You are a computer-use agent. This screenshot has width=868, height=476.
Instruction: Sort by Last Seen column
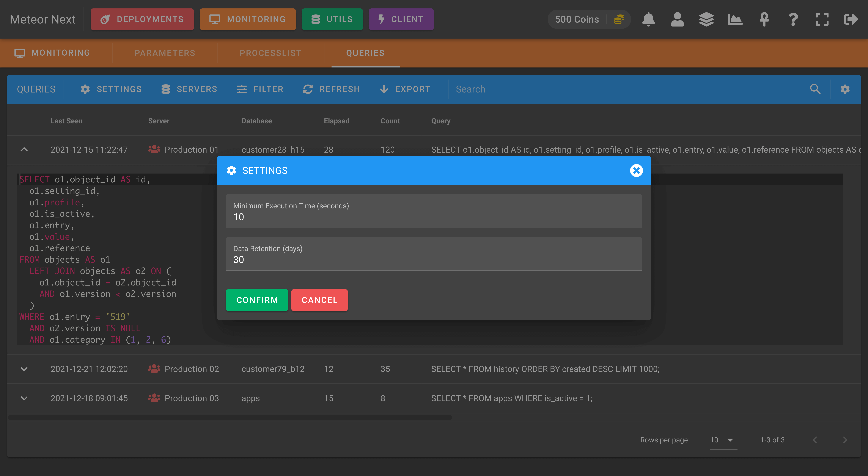(66, 121)
